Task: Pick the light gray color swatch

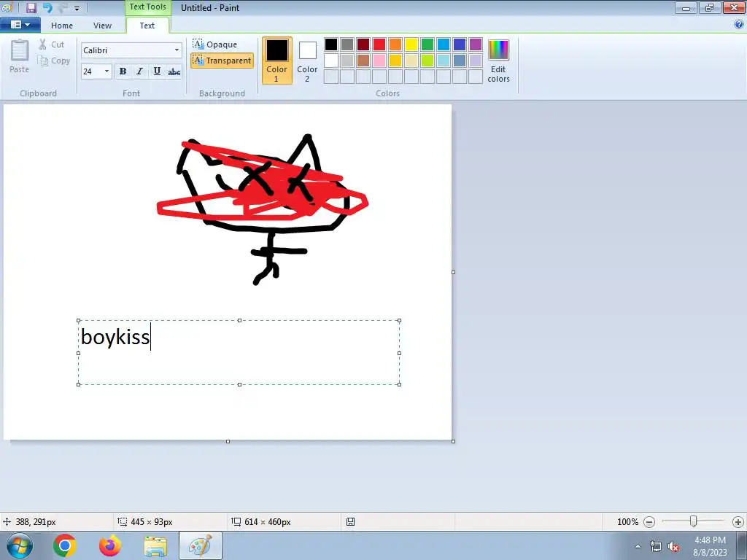Action: click(x=347, y=61)
